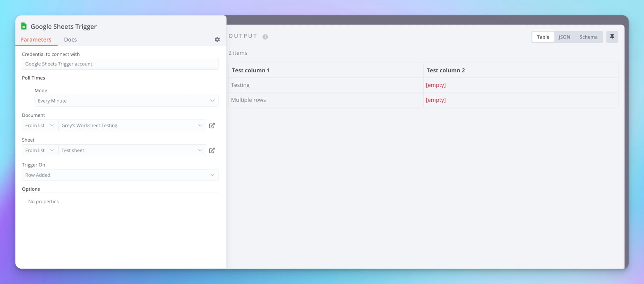The width and height of the screenshot is (644, 284).
Task: Pin the output data
Action: [x=612, y=37]
